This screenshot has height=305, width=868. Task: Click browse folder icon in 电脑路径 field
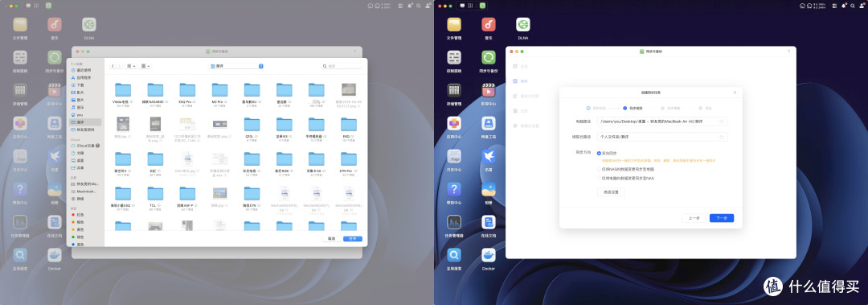pos(722,122)
